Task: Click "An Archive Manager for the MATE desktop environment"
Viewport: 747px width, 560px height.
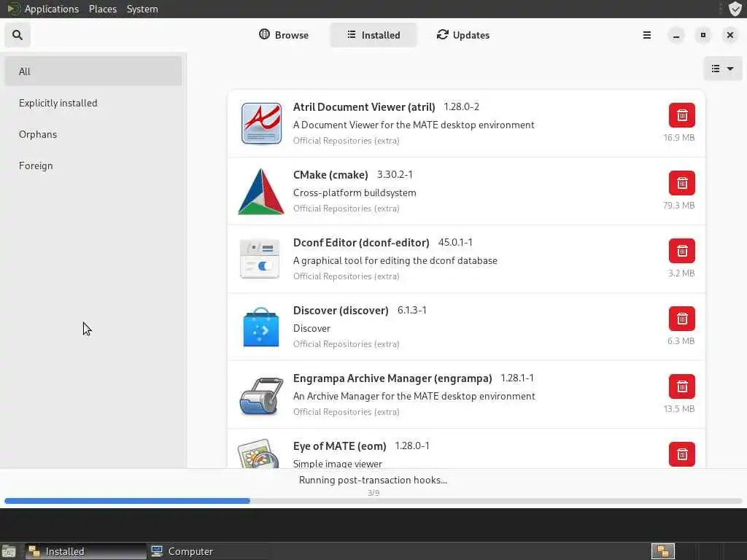Action: 414,396
